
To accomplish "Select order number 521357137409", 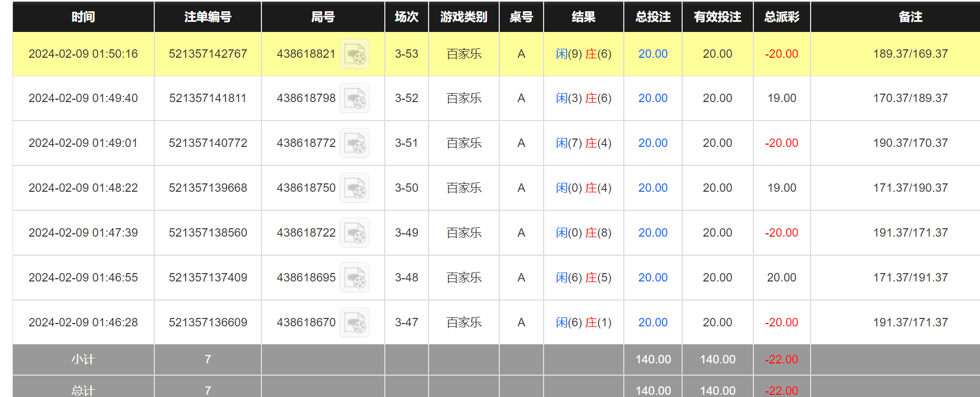I will tap(208, 278).
